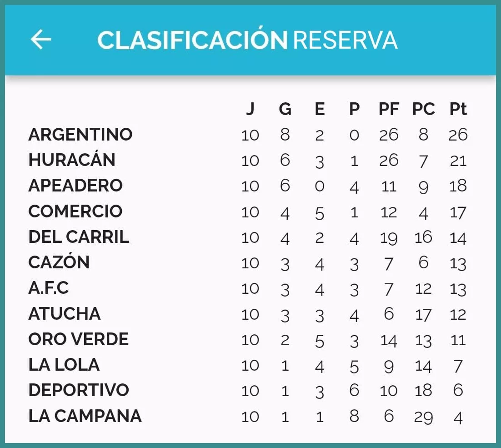This screenshot has width=501, height=448.
Task: Click the PF column header
Action: point(389,109)
